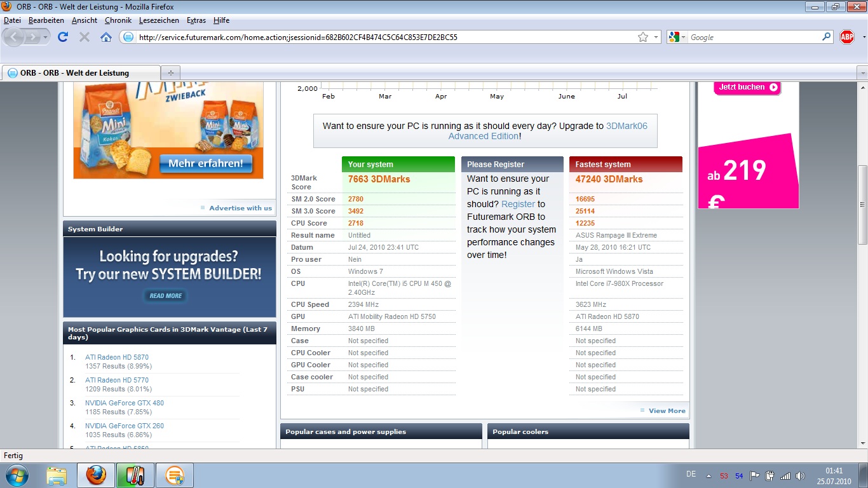Select the ORB - Welt der Leistung tab
868x488 pixels.
[81, 72]
